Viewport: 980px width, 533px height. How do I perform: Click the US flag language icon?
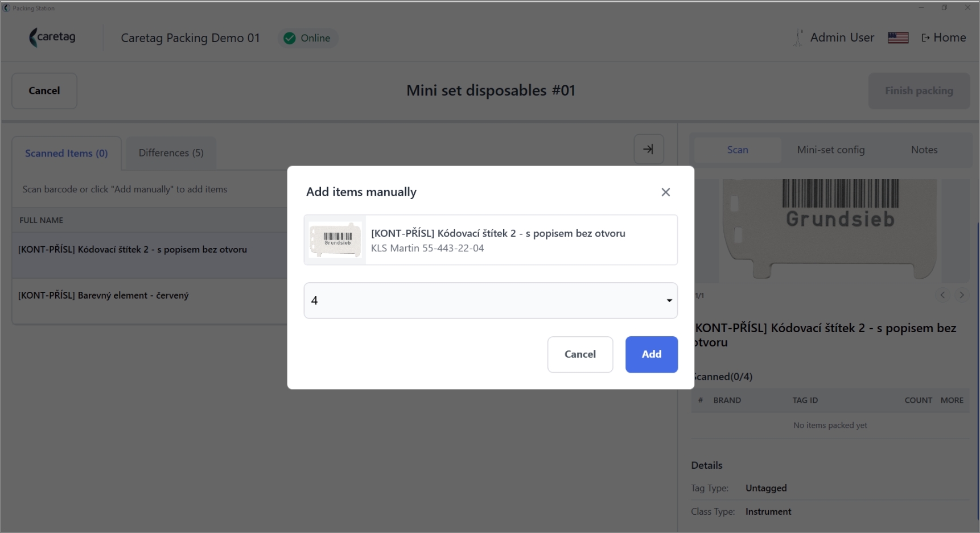click(x=898, y=38)
